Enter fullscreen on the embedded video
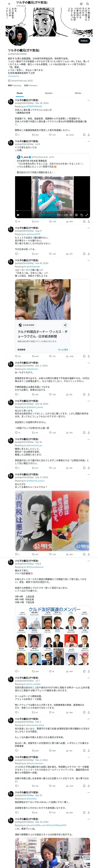Image resolution: width=98 pixels, height=868 pixels. coord(87,215)
